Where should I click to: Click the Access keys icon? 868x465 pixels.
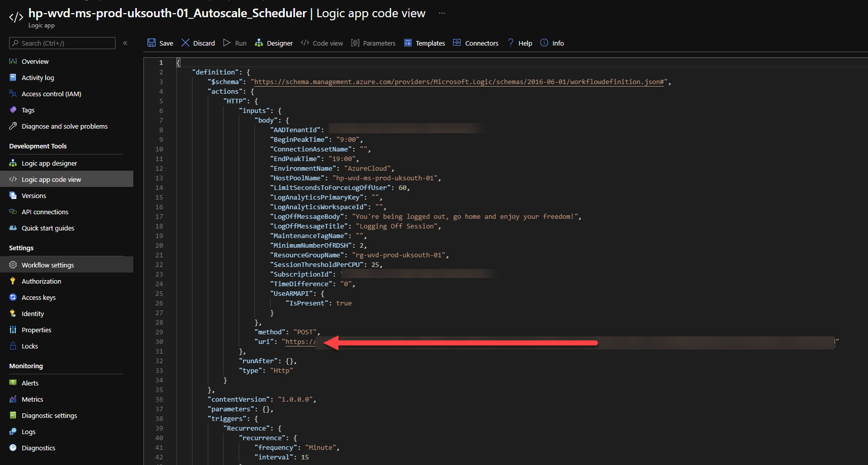[x=13, y=297]
